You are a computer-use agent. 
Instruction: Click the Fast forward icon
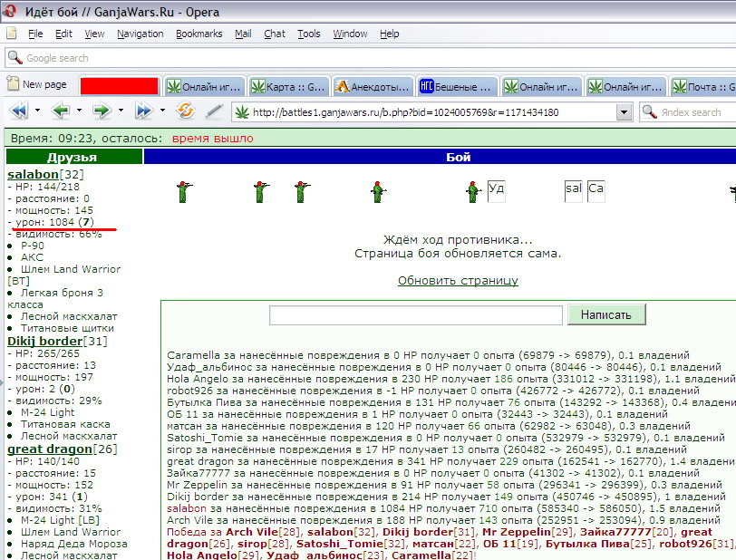pyautogui.click(x=143, y=111)
